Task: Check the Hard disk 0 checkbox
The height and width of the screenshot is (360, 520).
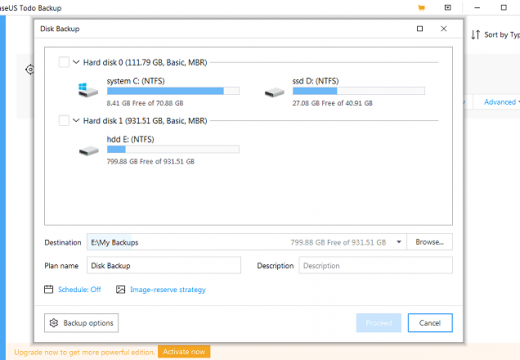Action: point(64,62)
